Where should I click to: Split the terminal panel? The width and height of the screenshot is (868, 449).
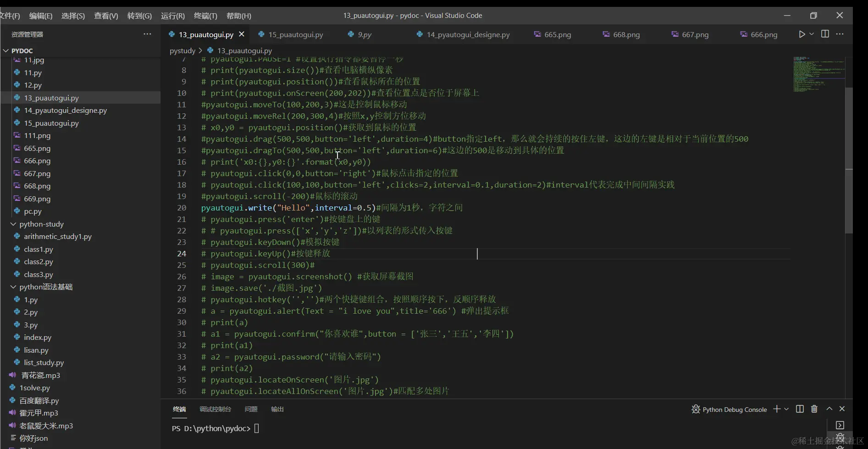[x=800, y=409]
